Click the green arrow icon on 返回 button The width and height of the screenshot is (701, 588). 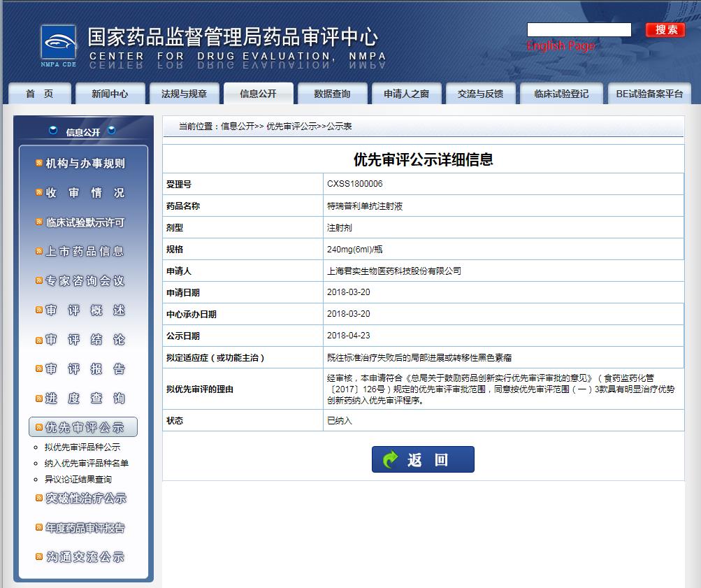click(390, 459)
